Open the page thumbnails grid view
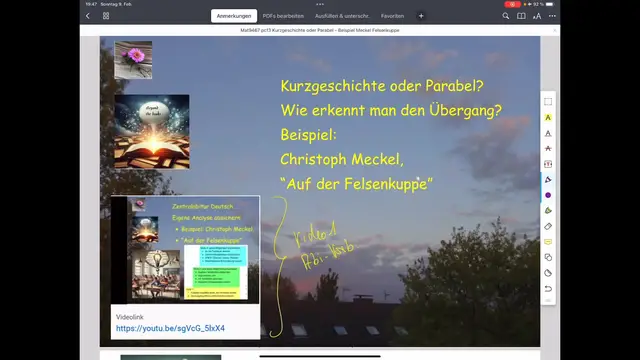This screenshot has height=360, width=640. pyautogui.click(x=106, y=16)
